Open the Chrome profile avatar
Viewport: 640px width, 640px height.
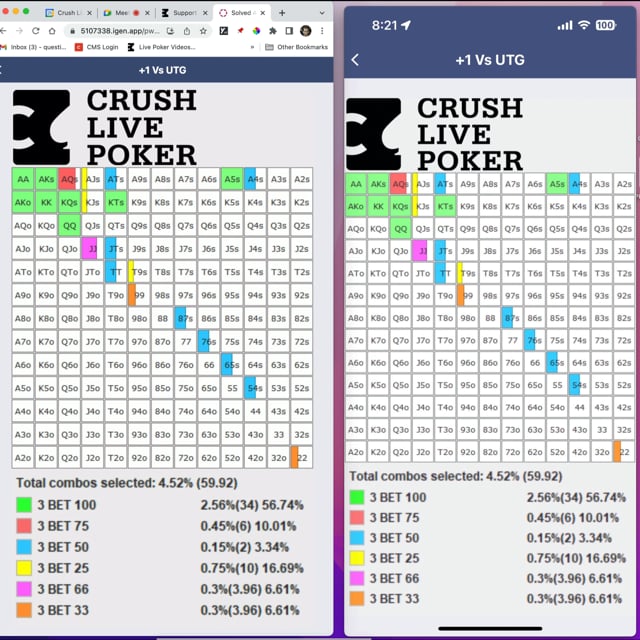(306, 31)
